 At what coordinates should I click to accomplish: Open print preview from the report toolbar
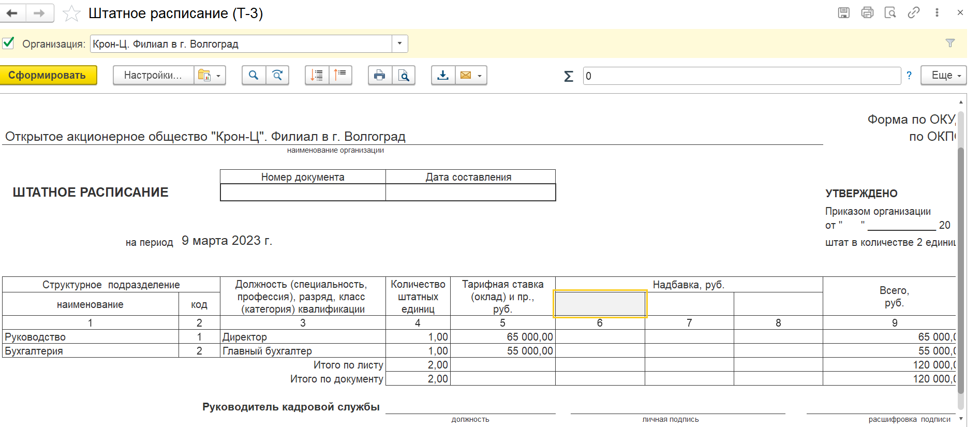pos(404,76)
